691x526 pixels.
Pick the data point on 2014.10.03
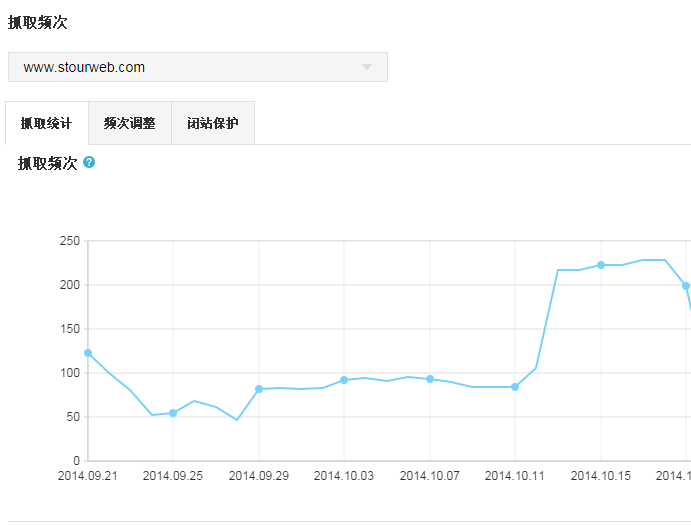pos(344,380)
